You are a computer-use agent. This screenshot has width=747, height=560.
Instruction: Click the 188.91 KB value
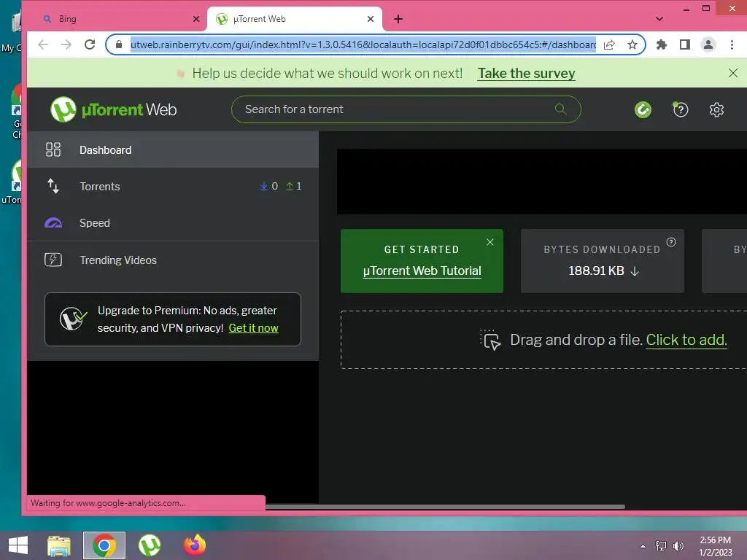[x=596, y=271]
